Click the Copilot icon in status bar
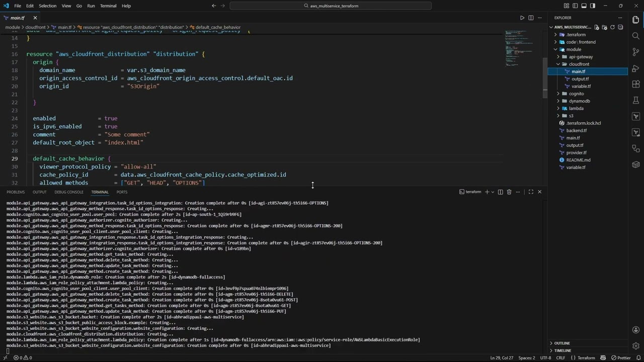644x362 pixels. [604, 357]
